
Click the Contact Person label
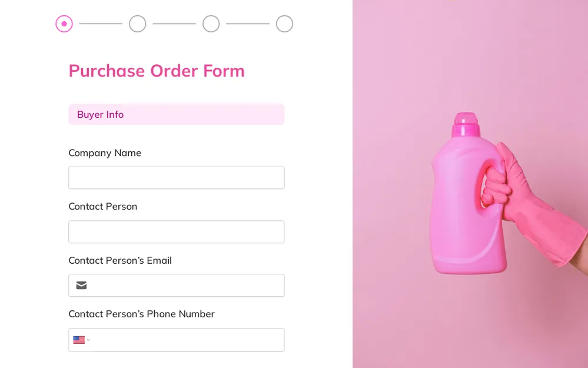coord(103,206)
